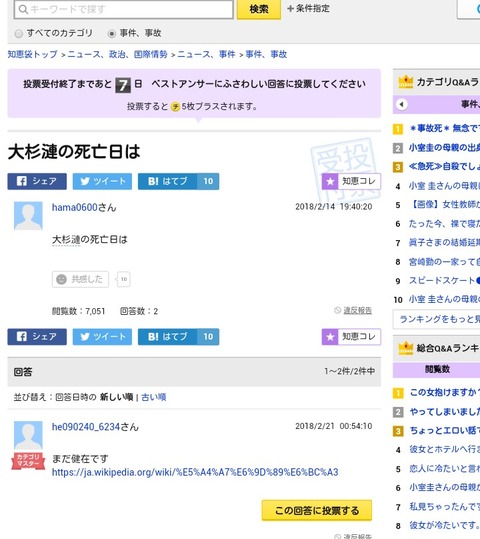
Task: Click the lower 知恵コレ star button
Action: coord(351,337)
